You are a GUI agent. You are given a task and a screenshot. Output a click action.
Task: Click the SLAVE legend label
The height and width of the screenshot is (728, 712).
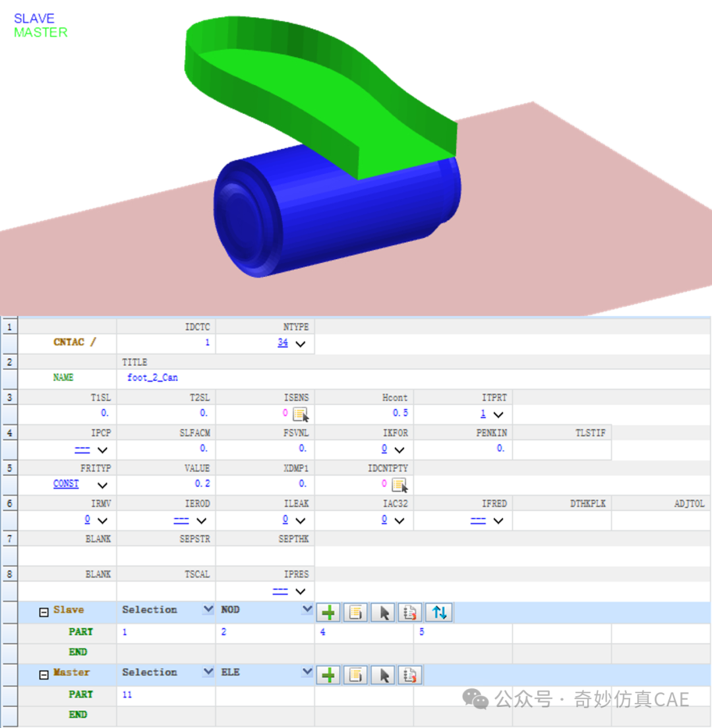click(34, 18)
